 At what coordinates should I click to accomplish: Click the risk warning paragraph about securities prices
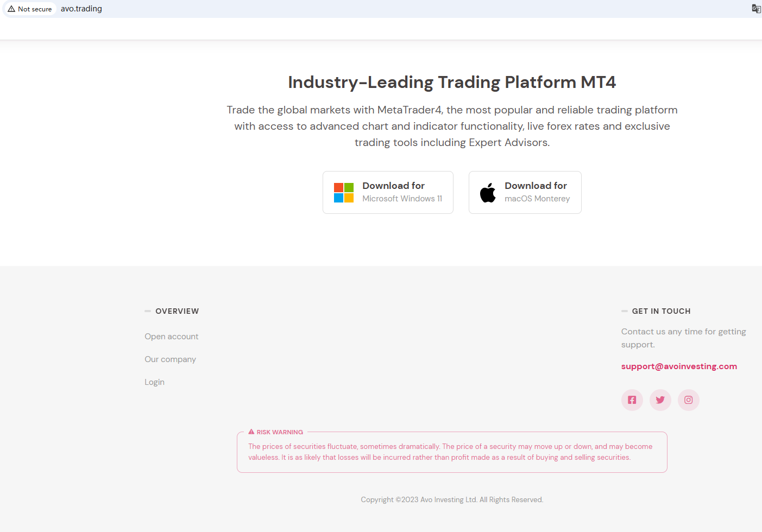coord(451,452)
